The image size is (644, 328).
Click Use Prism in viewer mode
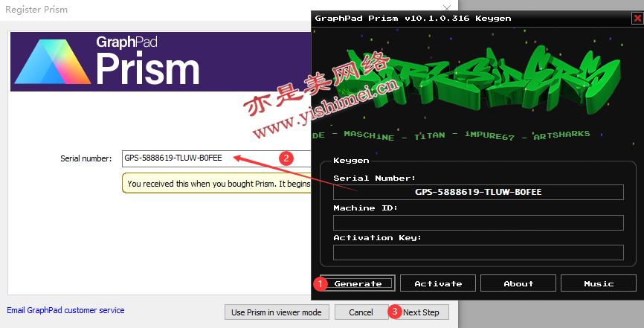[276, 312]
